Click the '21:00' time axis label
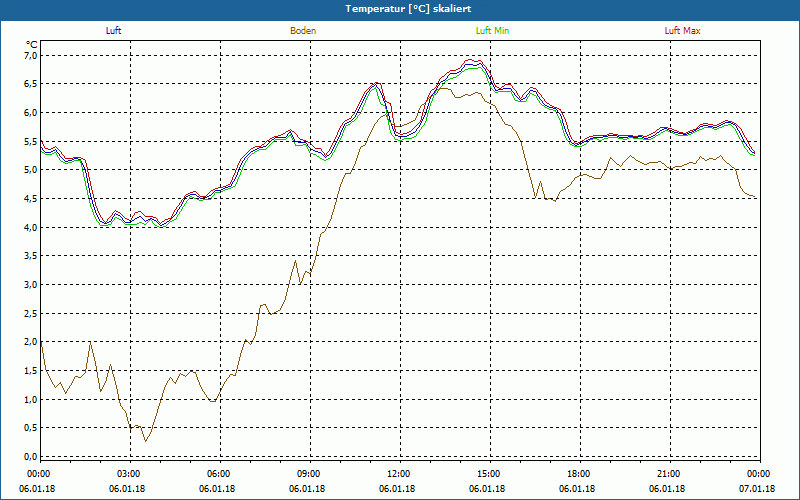The height and width of the screenshot is (500, 800). click(x=670, y=474)
